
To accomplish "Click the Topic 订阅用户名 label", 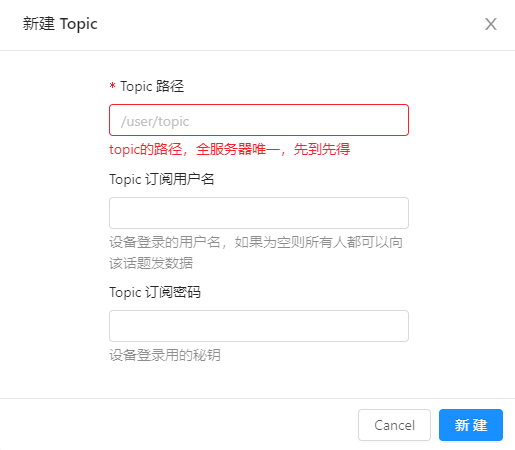I will pyautogui.click(x=162, y=179).
